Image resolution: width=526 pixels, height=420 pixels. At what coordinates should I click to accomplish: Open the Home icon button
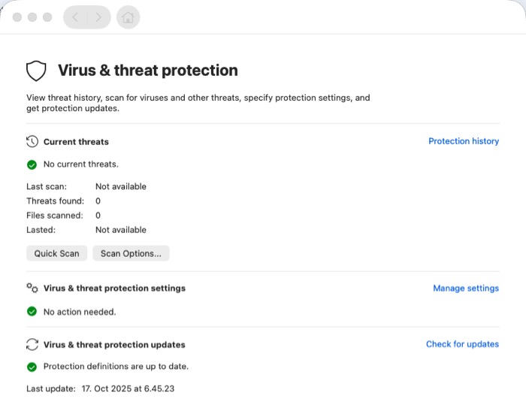point(128,17)
